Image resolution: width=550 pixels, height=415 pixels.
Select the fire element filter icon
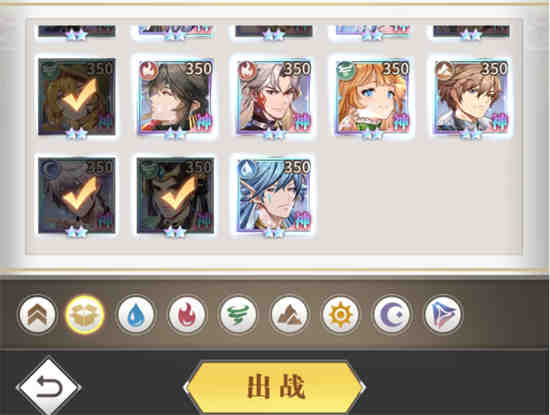click(x=187, y=315)
